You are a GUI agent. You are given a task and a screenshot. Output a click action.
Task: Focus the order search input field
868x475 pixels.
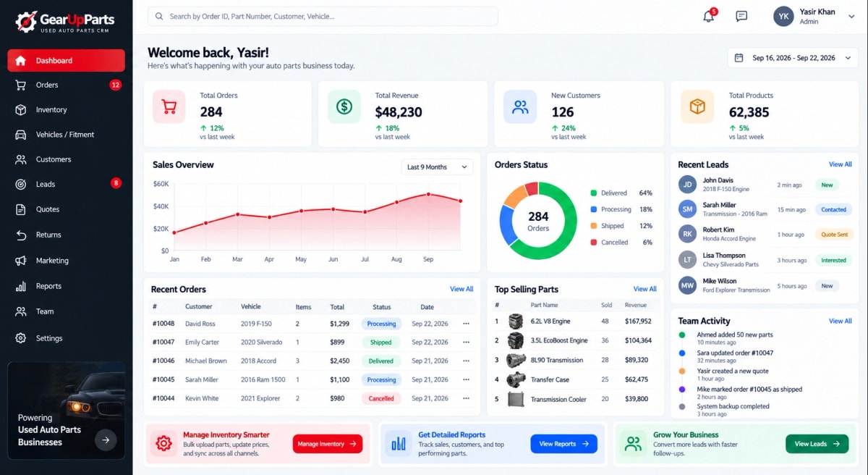coord(323,16)
